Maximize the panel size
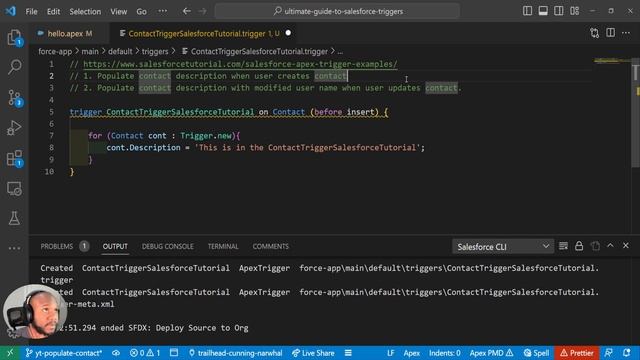The image size is (640, 360). coord(610,246)
